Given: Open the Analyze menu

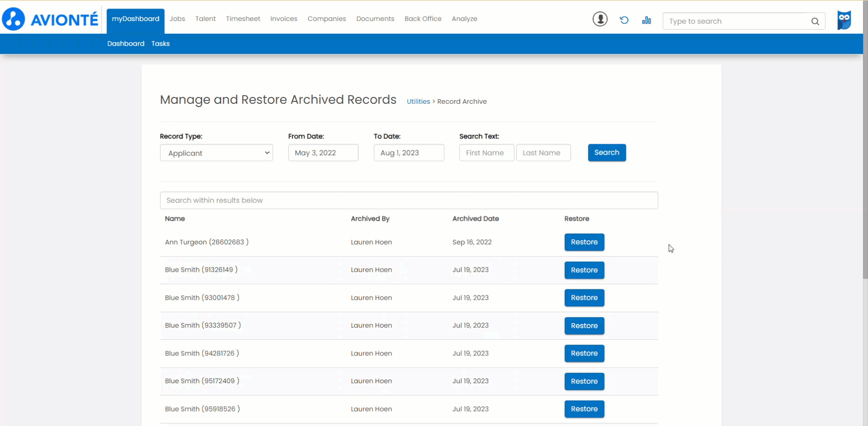Looking at the screenshot, I should [464, 19].
